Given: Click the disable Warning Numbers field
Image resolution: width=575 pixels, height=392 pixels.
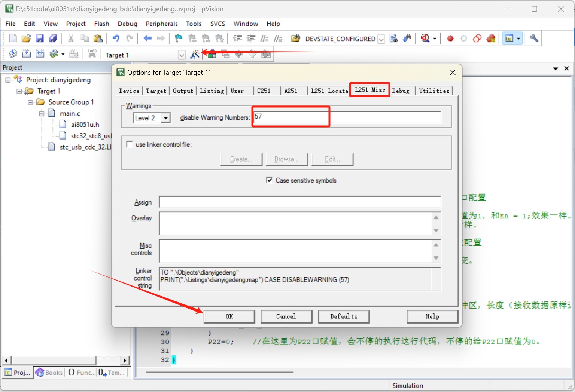Looking at the screenshot, I should tap(347, 117).
